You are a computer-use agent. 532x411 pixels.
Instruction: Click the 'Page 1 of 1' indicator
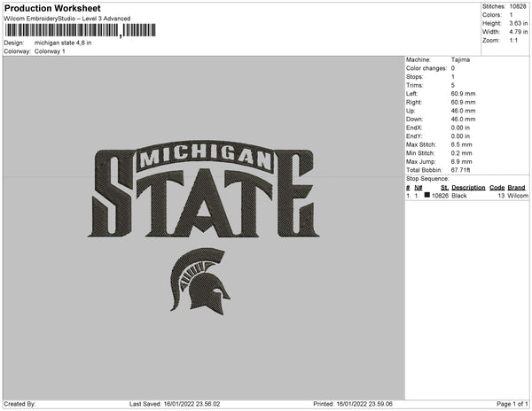point(512,404)
